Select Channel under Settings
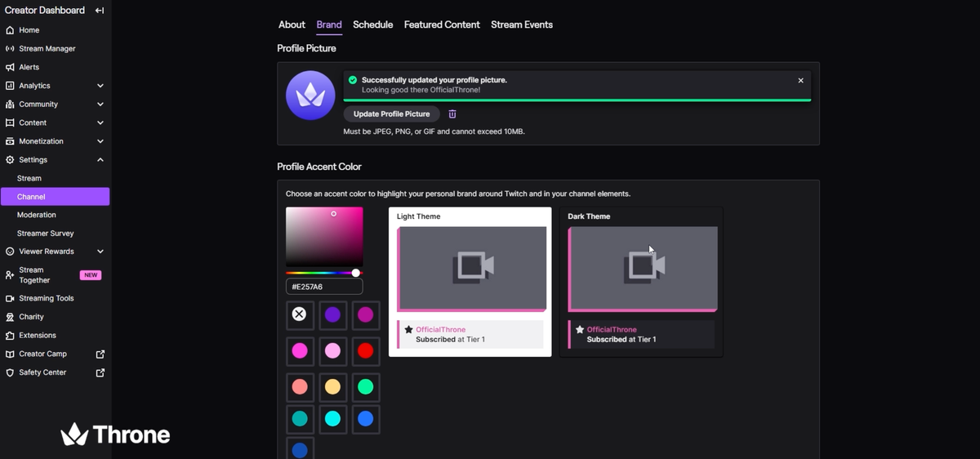This screenshot has height=459, width=980. (55, 197)
